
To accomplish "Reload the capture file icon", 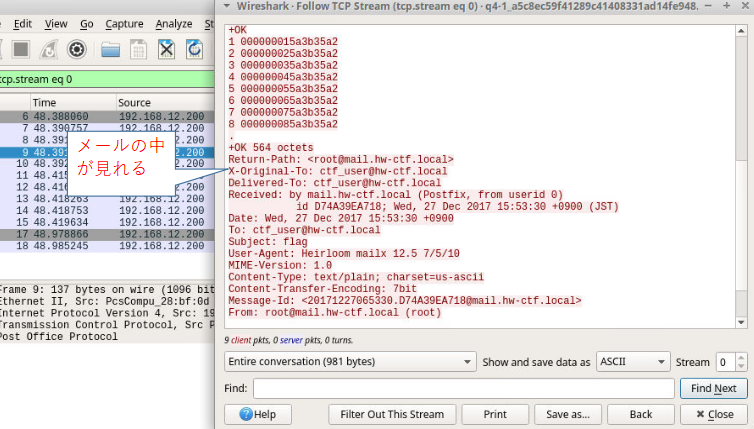I will (194, 49).
